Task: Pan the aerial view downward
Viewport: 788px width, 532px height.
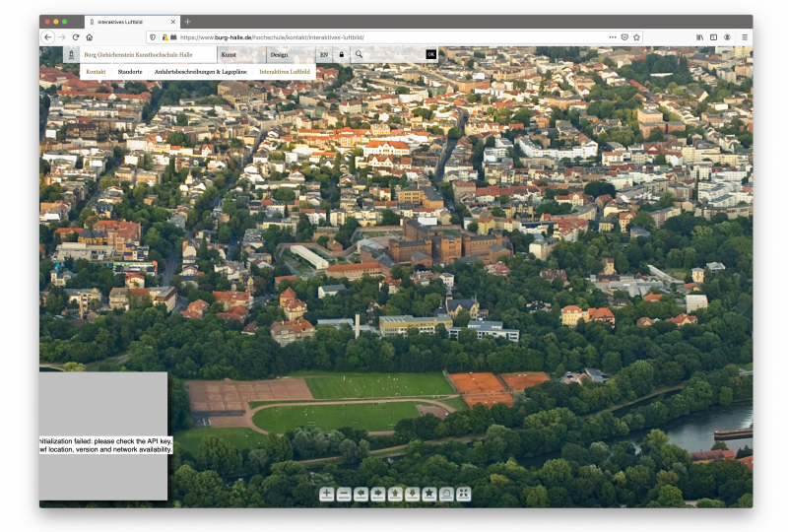Action: tap(412, 495)
